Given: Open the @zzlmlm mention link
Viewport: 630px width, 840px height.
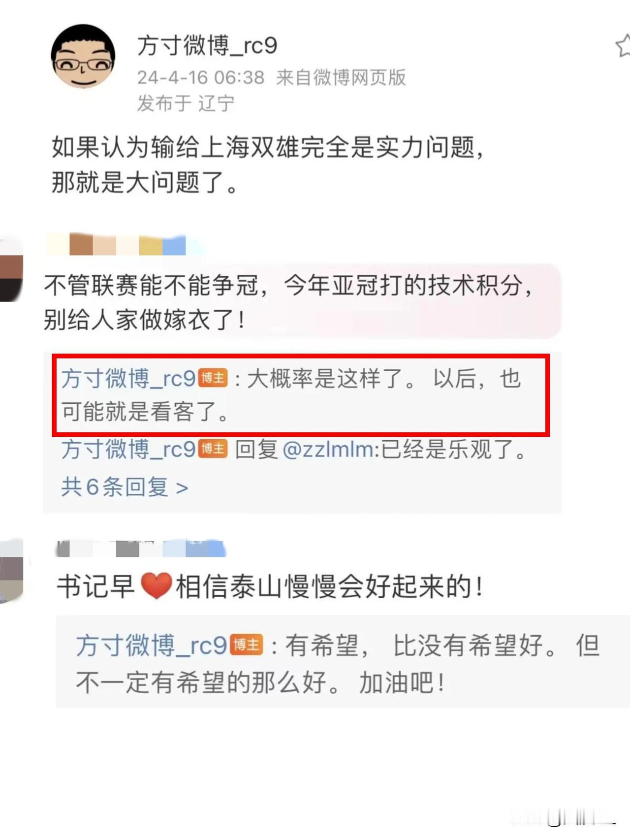Looking at the screenshot, I should [x=328, y=449].
